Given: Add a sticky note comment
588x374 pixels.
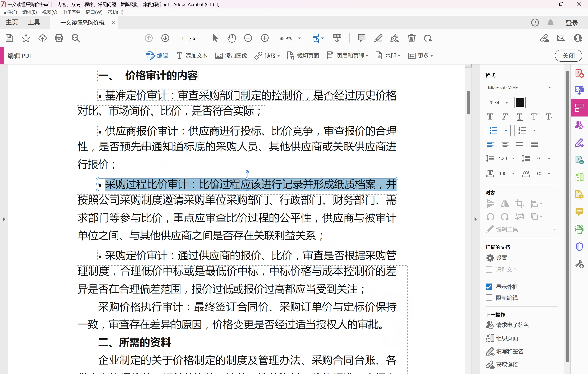Looking at the screenshot, I should click(x=361, y=38).
